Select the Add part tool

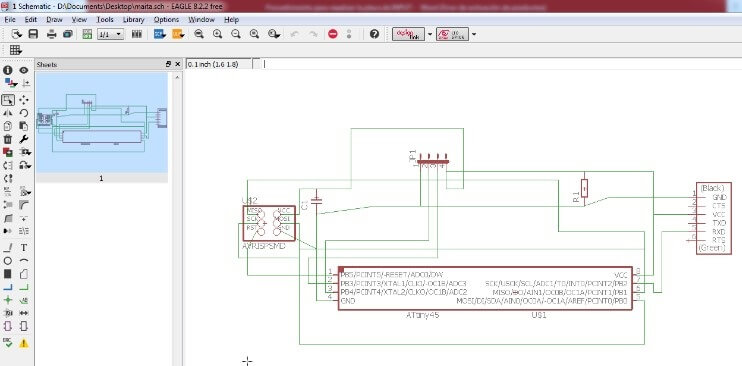(x=8, y=152)
